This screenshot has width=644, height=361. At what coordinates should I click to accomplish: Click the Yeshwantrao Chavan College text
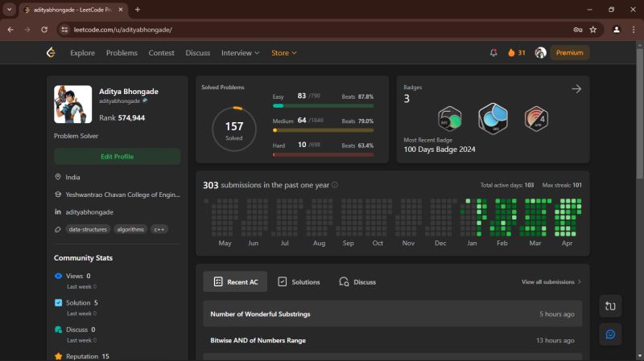(123, 195)
